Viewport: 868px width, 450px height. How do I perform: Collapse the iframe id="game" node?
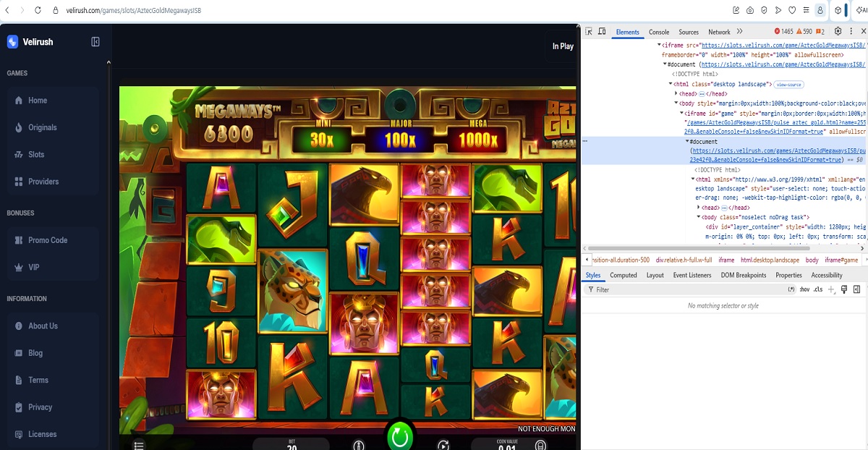coord(681,113)
